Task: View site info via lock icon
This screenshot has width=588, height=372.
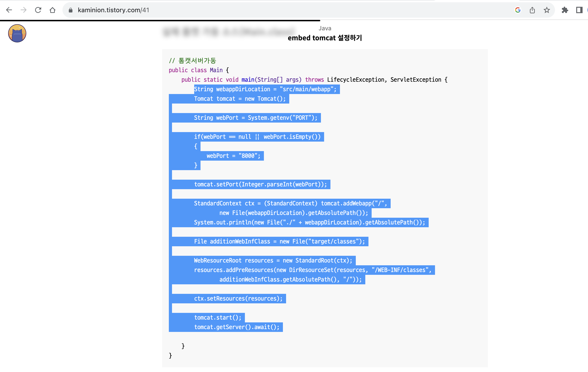Action: [x=71, y=10]
